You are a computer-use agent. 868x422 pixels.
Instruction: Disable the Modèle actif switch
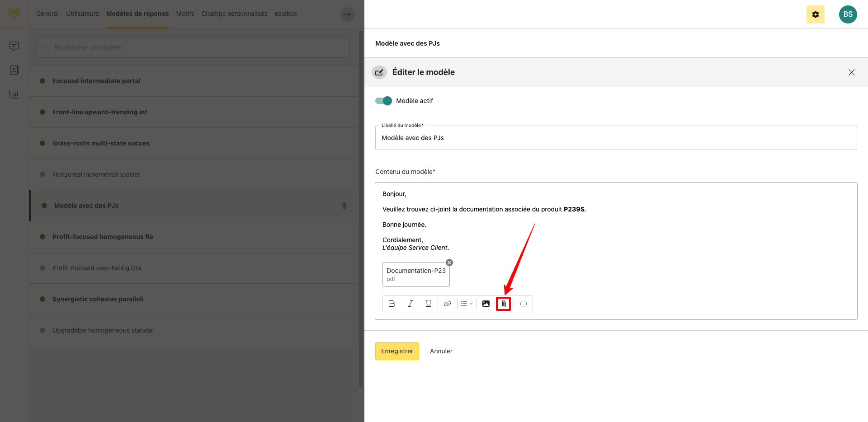(383, 101)
